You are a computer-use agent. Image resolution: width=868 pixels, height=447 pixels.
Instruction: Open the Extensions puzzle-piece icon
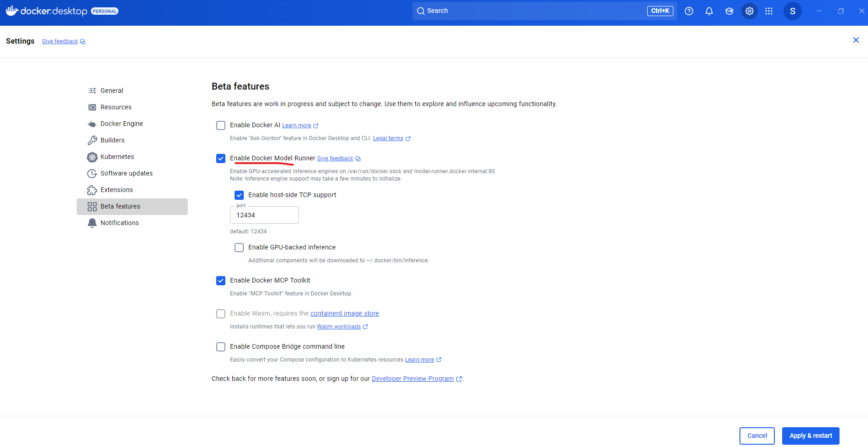[92, 190]
